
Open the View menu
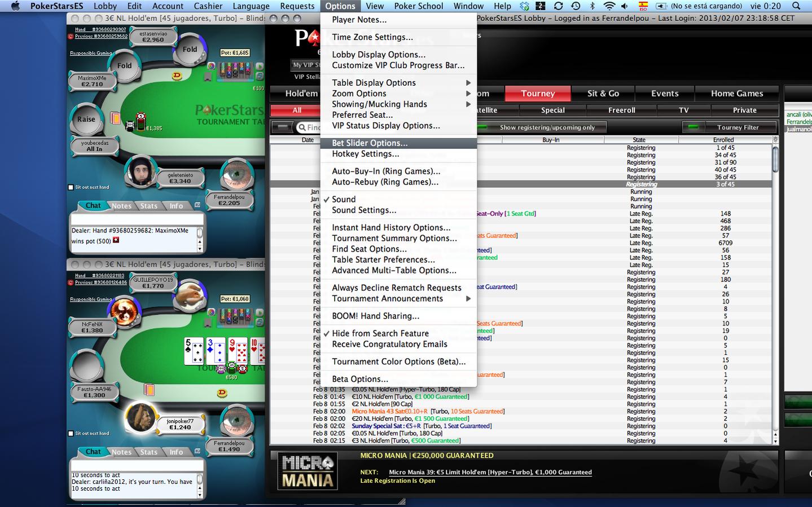point(375,6)
